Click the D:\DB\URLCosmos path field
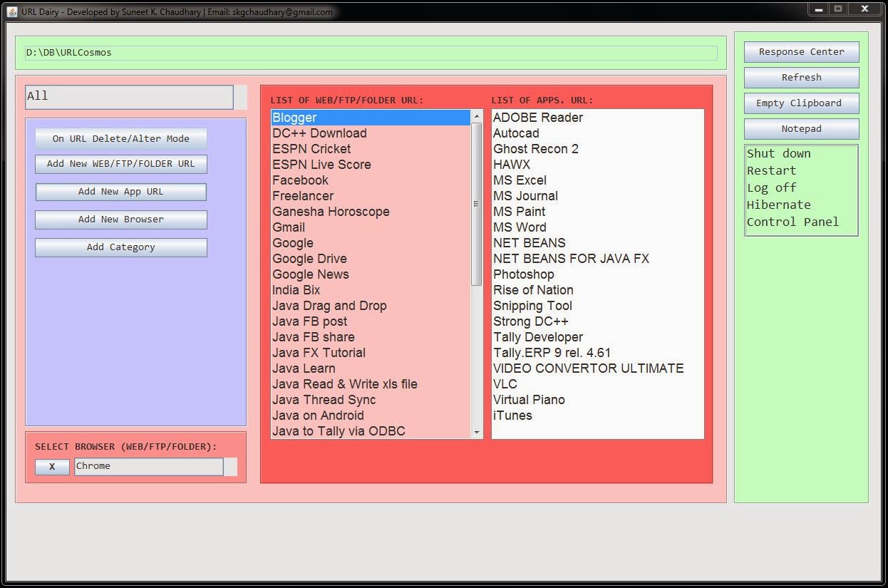 click(x=371, y=53)
